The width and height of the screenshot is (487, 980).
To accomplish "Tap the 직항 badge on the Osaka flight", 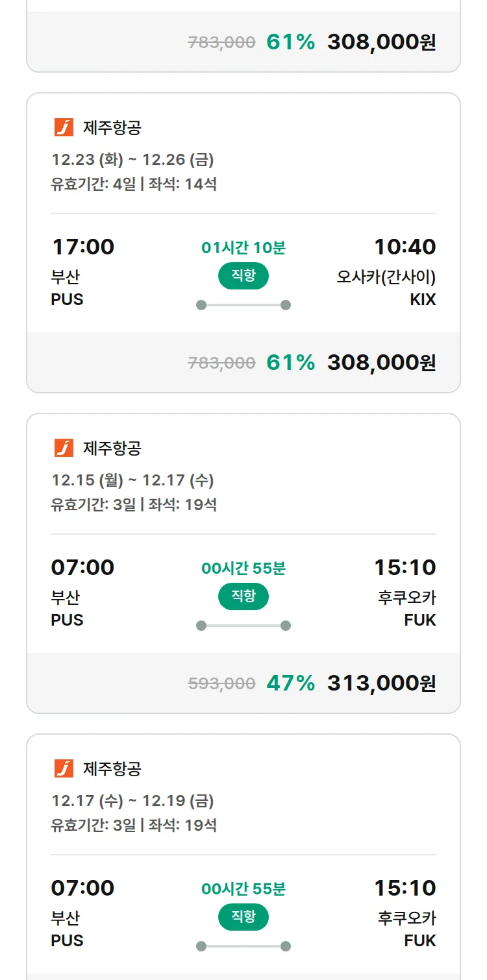I will [x=243, y=276].
